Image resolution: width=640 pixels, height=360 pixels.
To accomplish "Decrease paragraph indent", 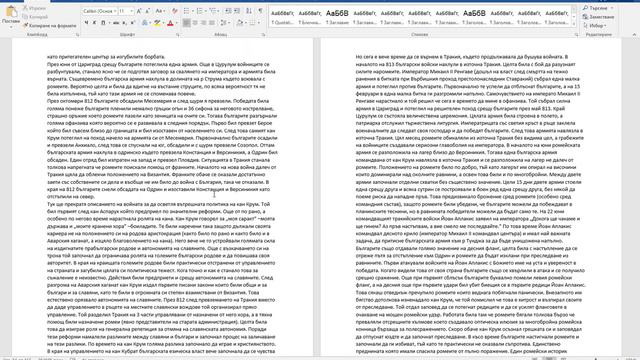I will [229, 11].
